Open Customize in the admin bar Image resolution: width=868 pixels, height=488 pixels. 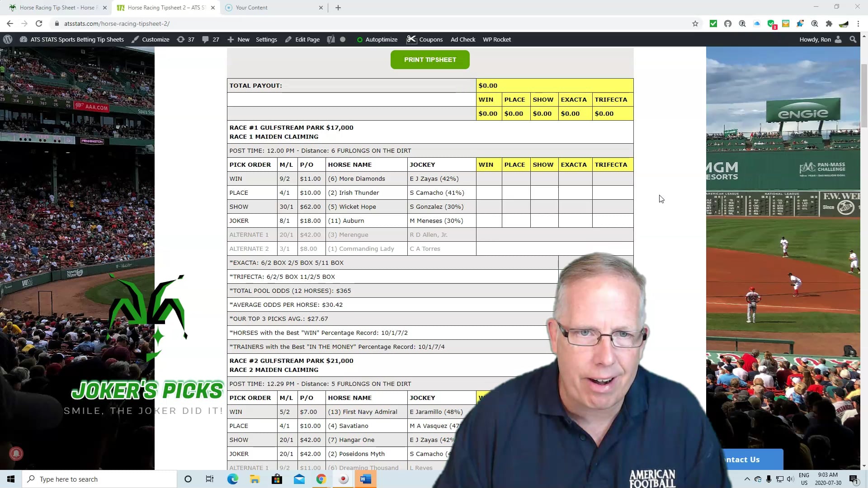tap(151, 39)
